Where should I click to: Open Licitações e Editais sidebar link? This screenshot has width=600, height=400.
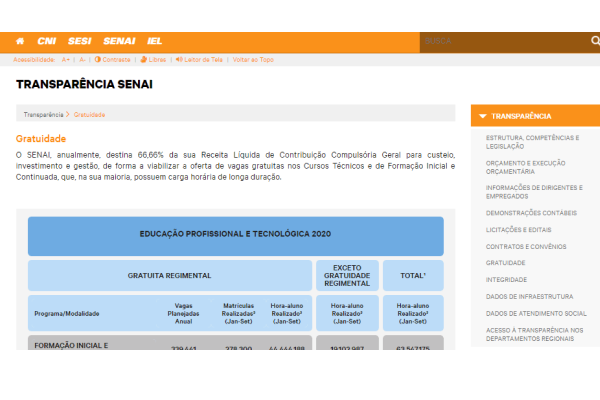518,230
